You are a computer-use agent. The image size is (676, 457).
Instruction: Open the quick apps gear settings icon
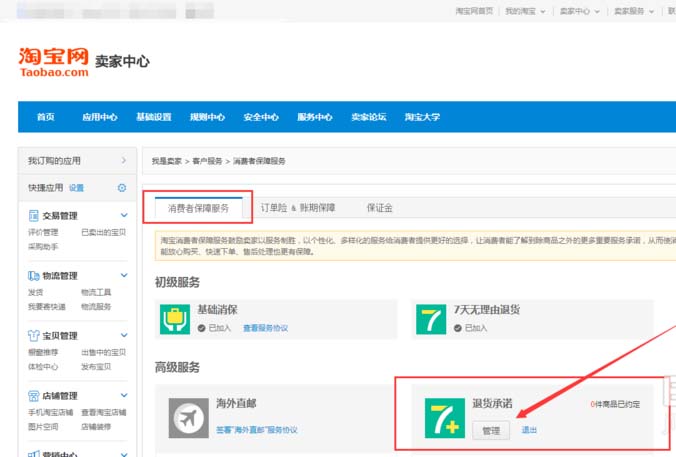122,188
